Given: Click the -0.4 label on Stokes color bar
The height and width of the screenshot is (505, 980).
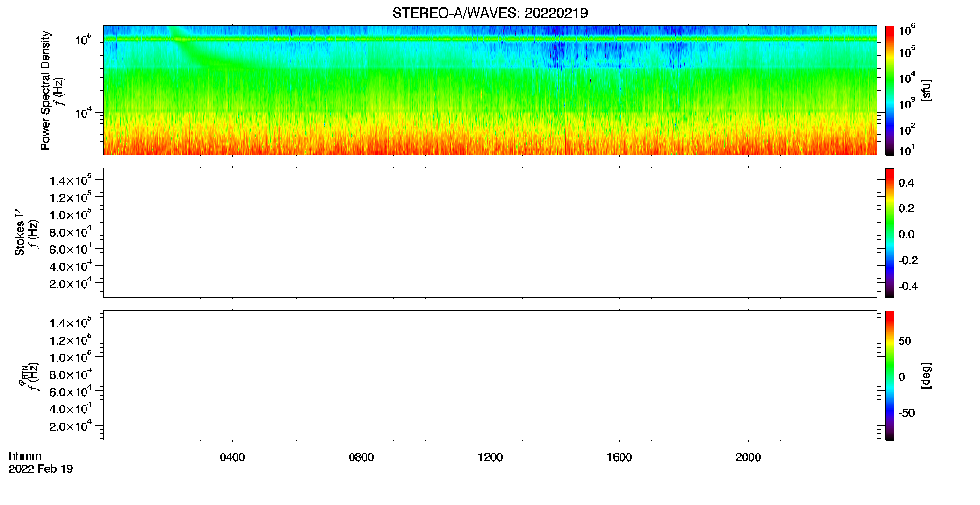Looking at the screenshot, I should (908, 286).
